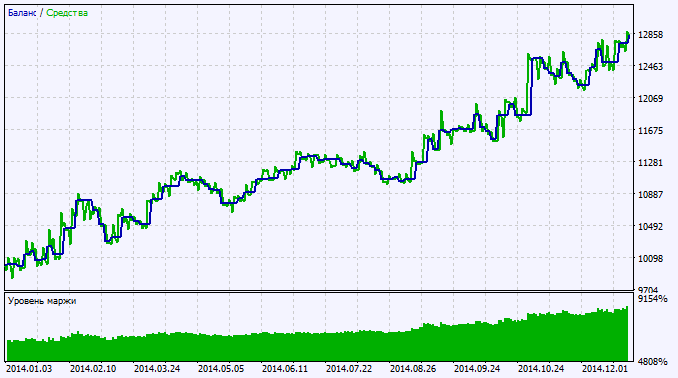678x378 pixels.
Task: Click the 10492 axis value
Action: [x=650, y=227]
